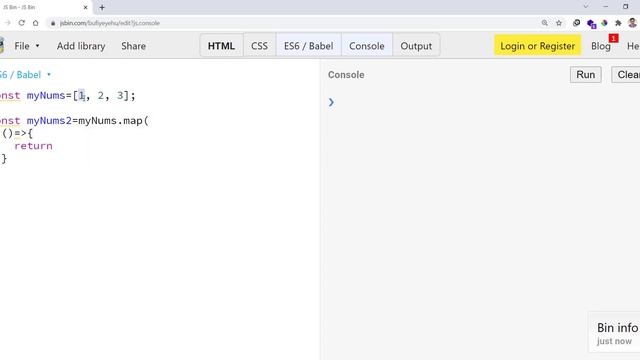Close the JS Bin browser tab

tap(85, 7)
